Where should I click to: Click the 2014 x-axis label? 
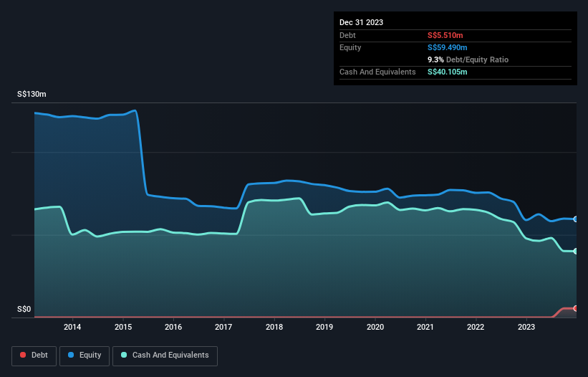[72, 328]
